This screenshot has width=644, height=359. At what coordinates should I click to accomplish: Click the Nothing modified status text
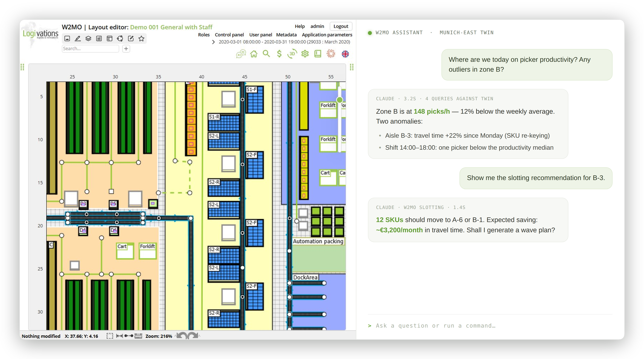[41, 336]
